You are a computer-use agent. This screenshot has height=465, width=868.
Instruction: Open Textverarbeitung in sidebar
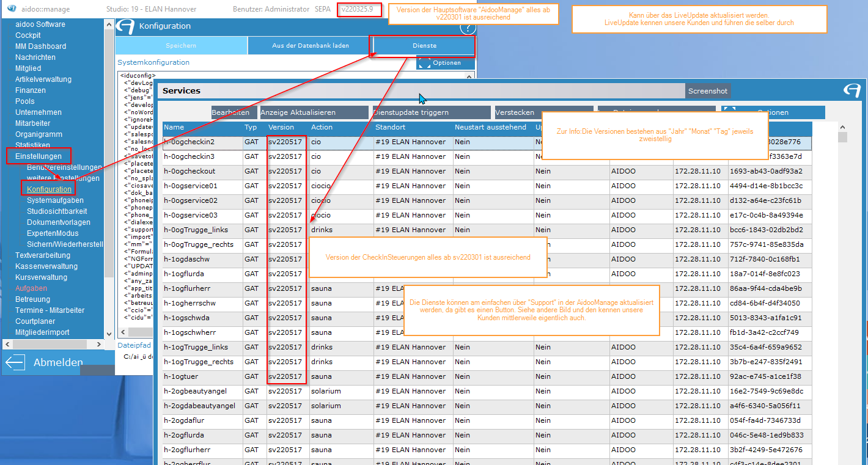pyautogui.click(x=43, y=255)
